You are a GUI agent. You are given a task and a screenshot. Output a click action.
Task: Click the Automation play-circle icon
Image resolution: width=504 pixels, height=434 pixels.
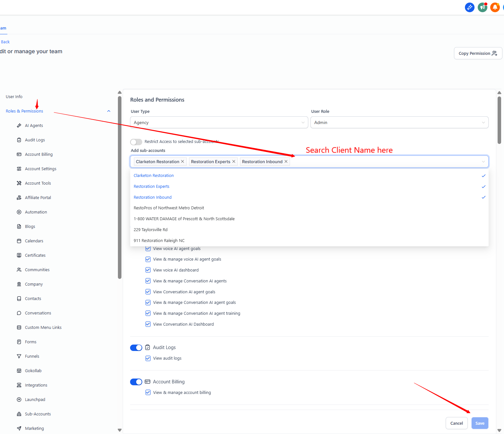pos(19,212)
